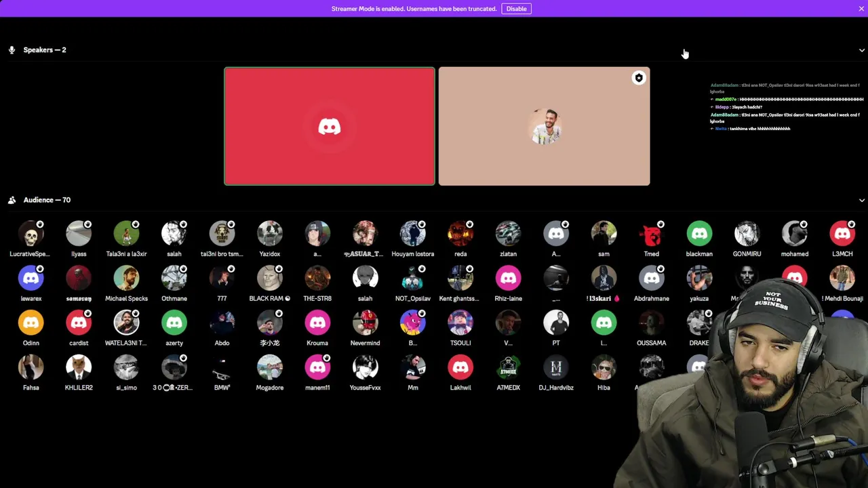The width and height of the screenshot is (868, 488).
Task: Select the beige speaker tile with photo avatar
Action: pyautogui.click(x=544, y=126)
